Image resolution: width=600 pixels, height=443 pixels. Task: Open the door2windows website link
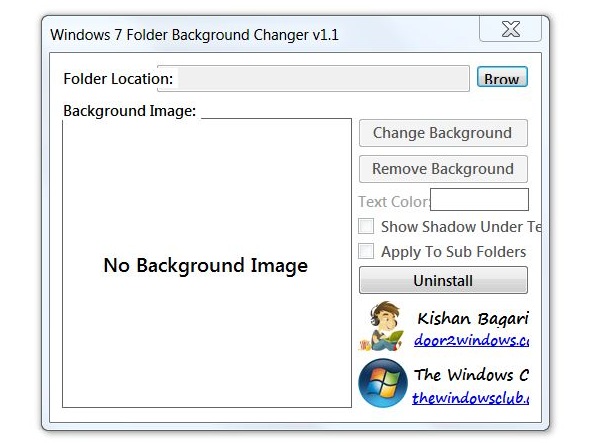471,340
